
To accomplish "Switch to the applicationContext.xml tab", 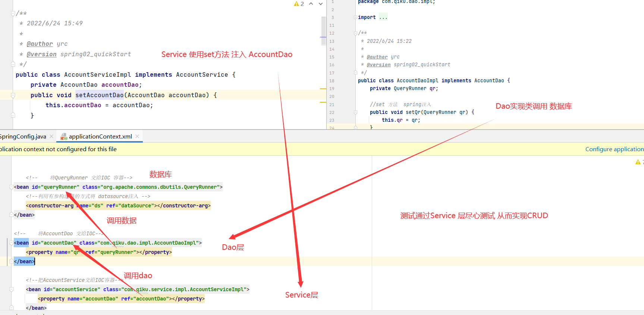I will coord(100,136).
